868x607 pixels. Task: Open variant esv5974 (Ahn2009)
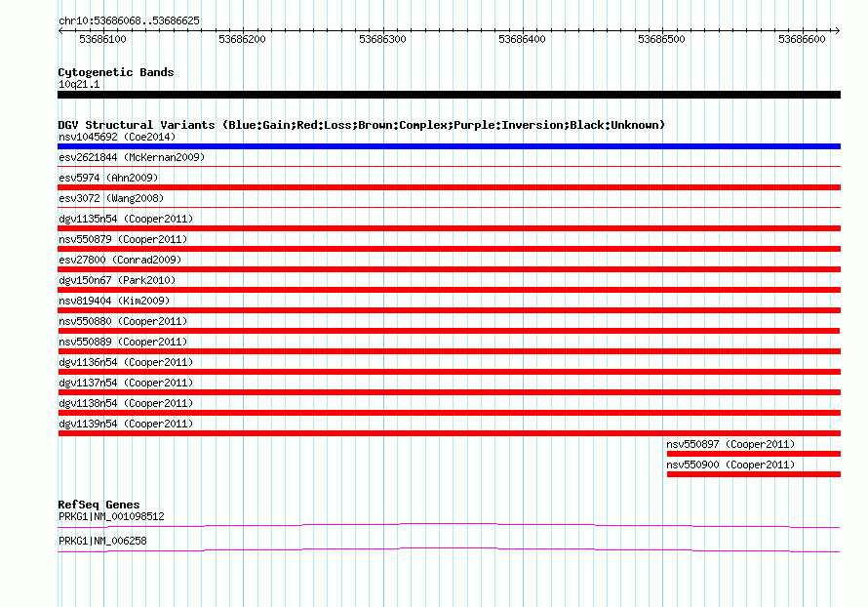click(108, 178)
